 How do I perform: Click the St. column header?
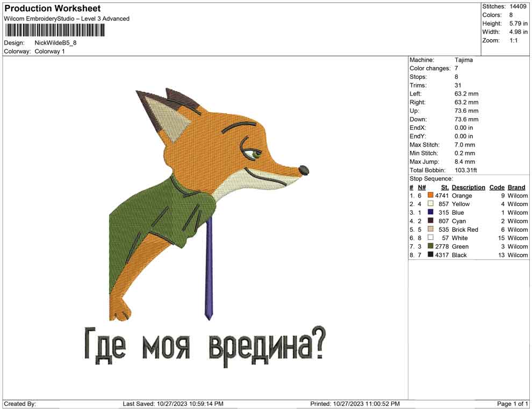[x=444, y=187]
